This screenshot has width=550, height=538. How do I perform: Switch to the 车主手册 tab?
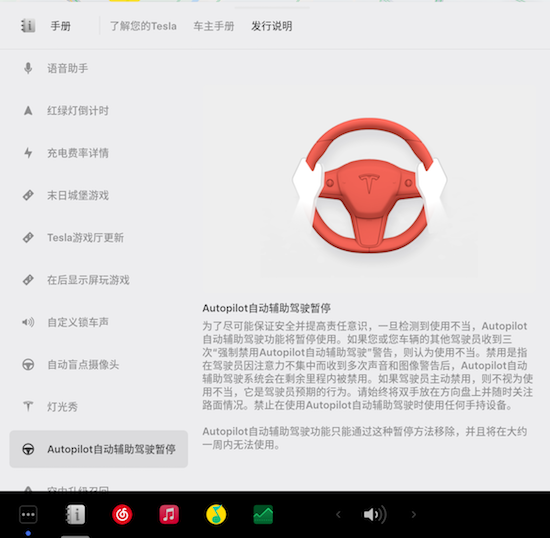click(214, 26)
